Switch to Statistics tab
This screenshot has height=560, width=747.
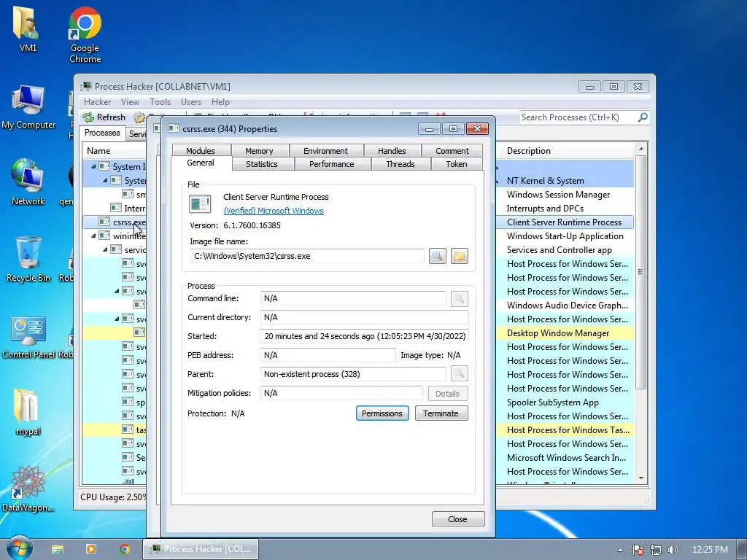tap(262, 164)
